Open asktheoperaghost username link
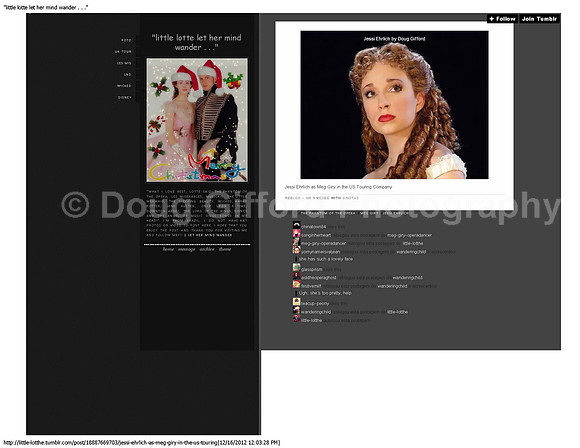Image resolution: width=580 pixels, height=448 pixels. [318, 278]
